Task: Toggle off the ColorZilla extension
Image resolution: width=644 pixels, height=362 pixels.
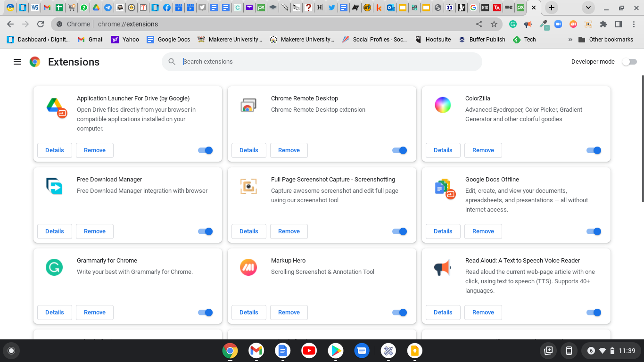Action: coord(594,150)
